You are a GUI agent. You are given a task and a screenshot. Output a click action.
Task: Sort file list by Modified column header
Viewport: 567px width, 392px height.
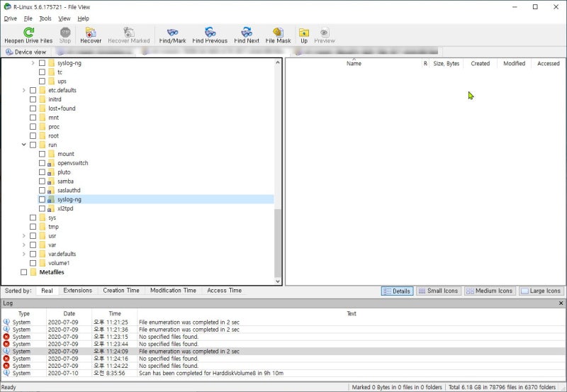click(x=515, y=63)
